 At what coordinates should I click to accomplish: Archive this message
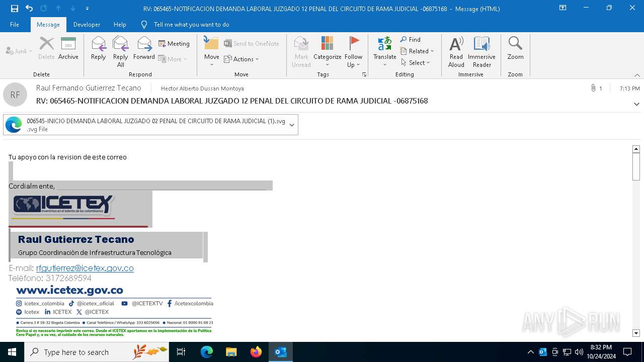(68, 48)
